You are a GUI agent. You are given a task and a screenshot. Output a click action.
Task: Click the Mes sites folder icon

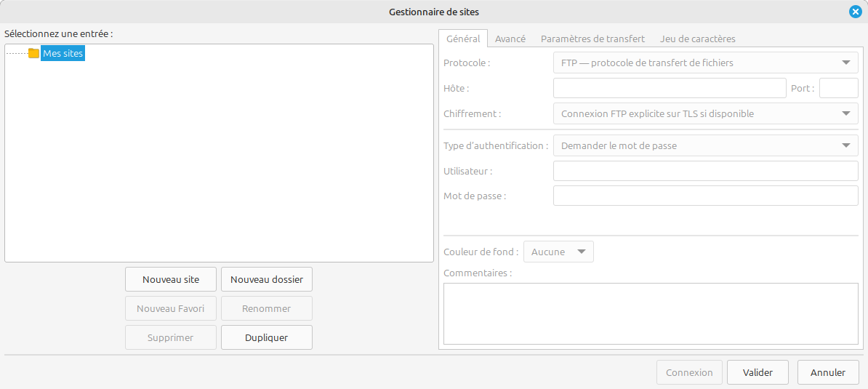point(33,54)
